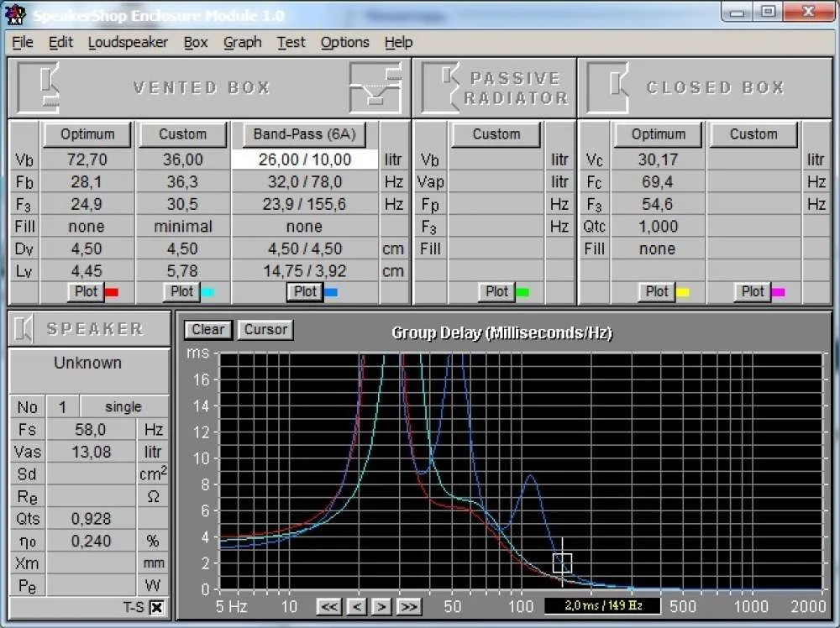Jump cursor fast forward with >> button
The width and height of the screenshot is (840, 628).
click(x=409, y=606)
